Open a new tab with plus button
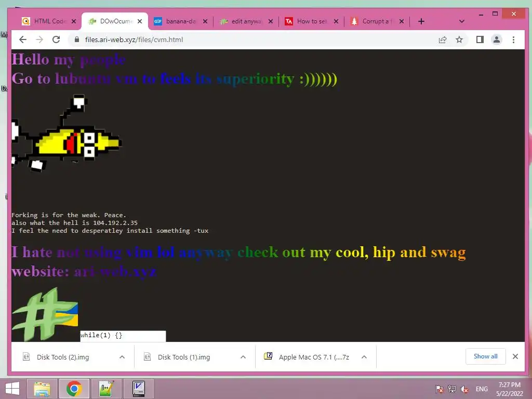This screenshot has height=399, width=532. [421, 21]
